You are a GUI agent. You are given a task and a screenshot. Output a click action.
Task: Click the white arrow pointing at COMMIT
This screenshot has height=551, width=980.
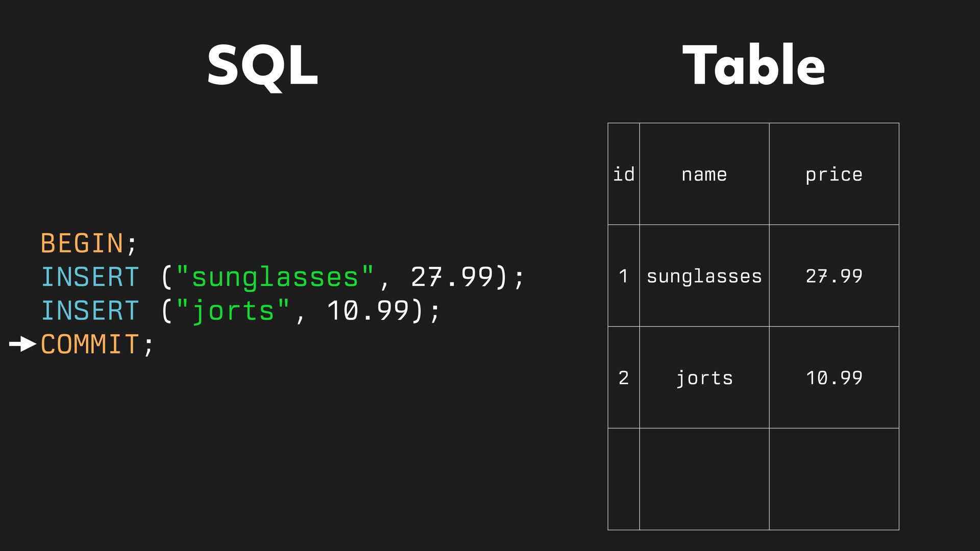(22, 345)
